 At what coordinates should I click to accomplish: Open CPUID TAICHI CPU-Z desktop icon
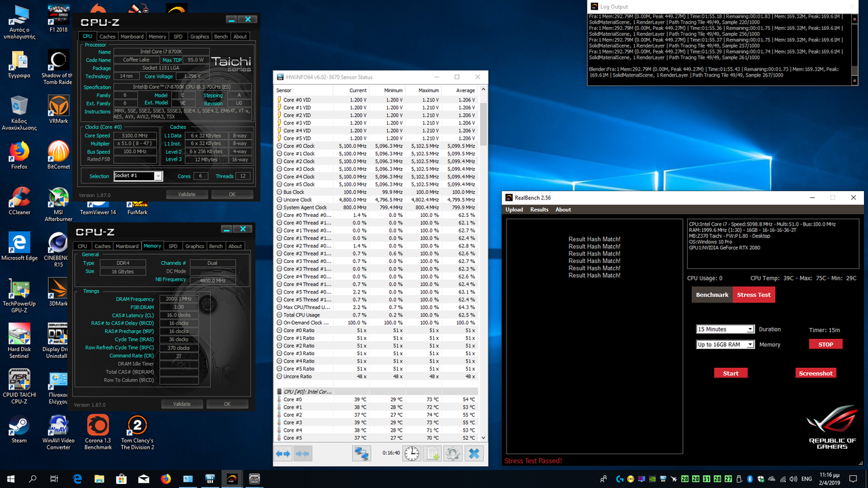19,388
